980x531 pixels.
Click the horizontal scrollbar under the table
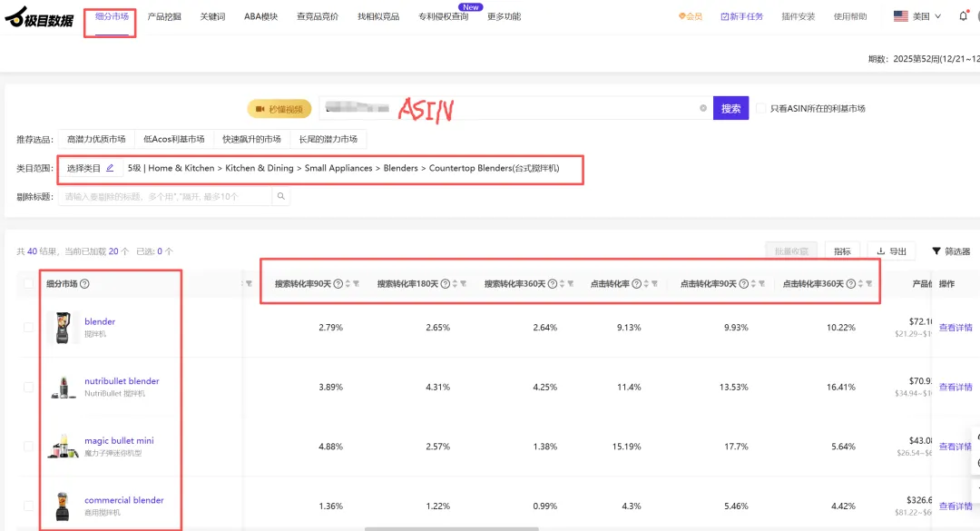pyautogui.click(x=451, y=528)
